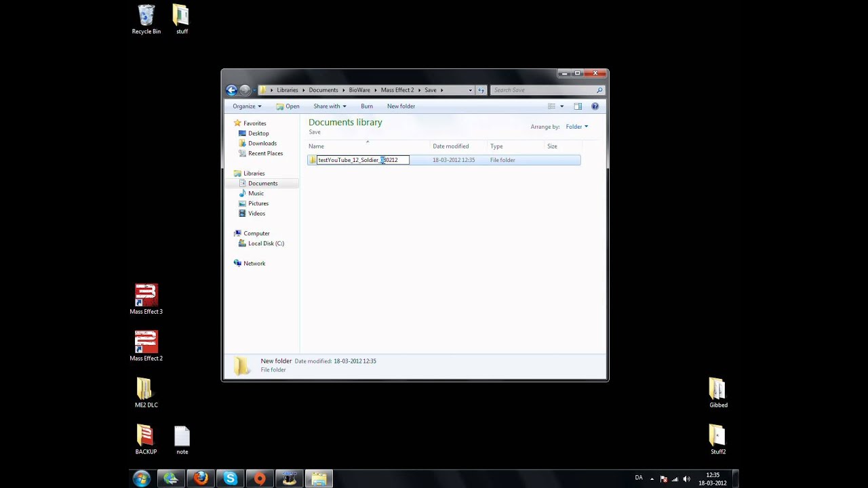Select the note text file icon
The height and width of the screenshot is (488, 868).
(182, 439)
